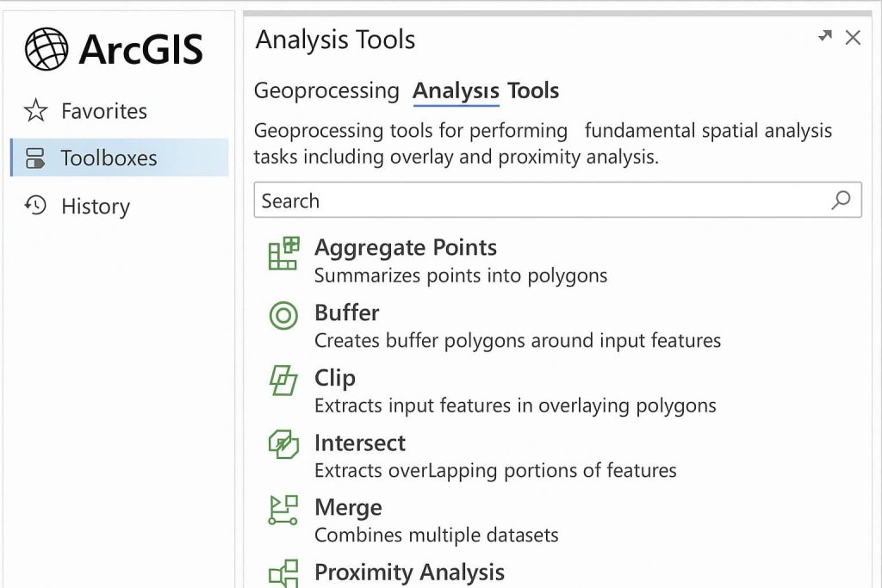Viewport: 882px width, 588px height.
Task: Select the Analysis Tools tab
Action: click(485, 91)
